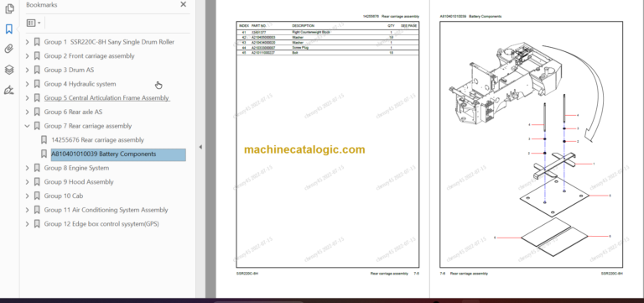
Task: Go to Group 4 Hydraulic system bookmark
Action: pyautogui.click(x=80, y=84)
